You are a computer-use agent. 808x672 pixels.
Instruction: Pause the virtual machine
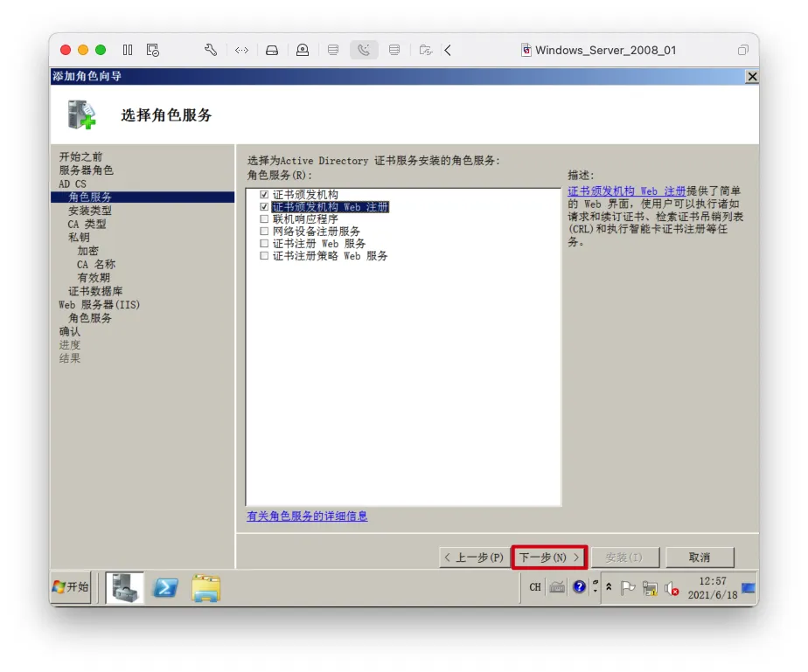click(128, 50)
